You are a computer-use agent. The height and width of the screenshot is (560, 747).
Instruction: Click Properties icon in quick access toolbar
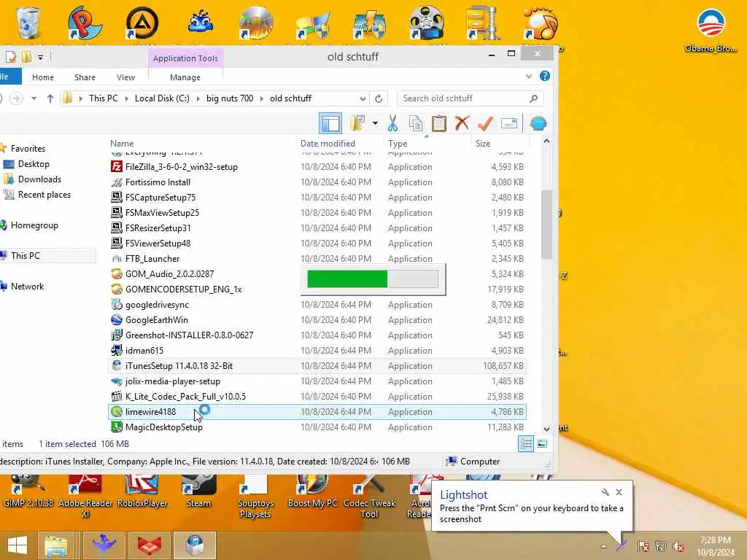click(10, 57)
